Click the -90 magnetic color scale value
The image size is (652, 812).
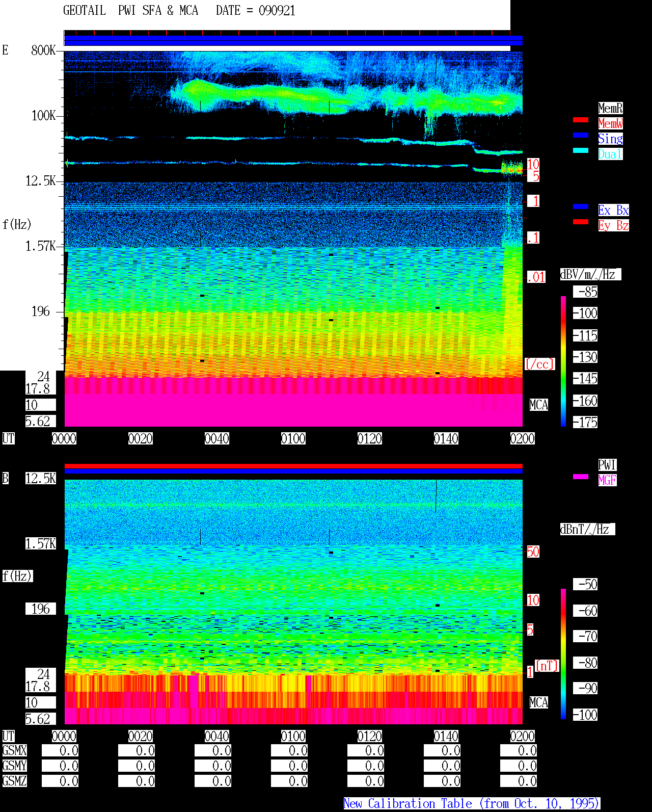[585, 688]
